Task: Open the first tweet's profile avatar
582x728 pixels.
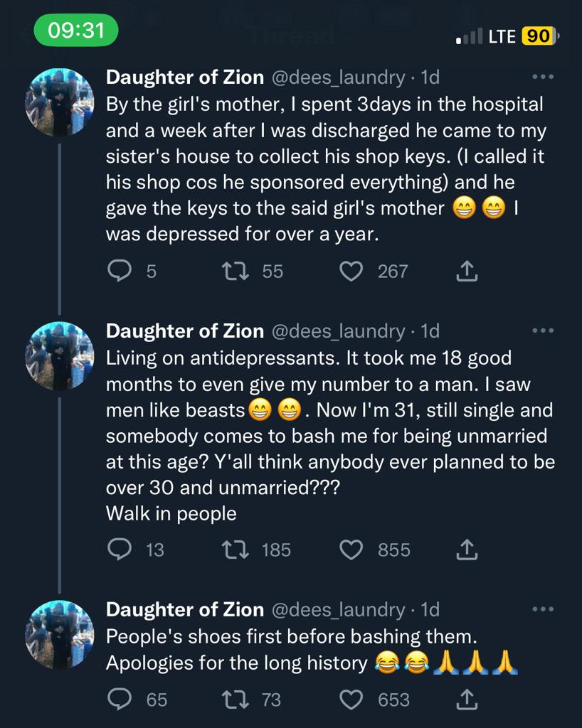Action: pos(60,102)
